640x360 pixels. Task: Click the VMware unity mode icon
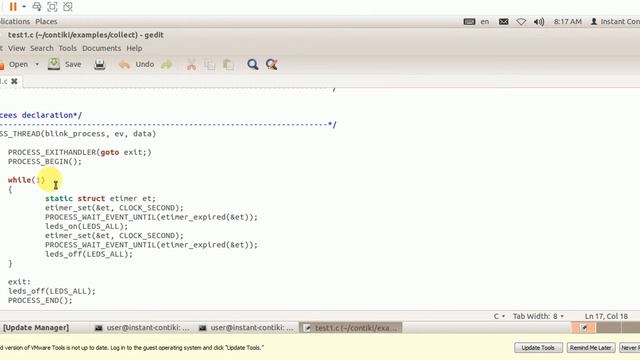68,7
